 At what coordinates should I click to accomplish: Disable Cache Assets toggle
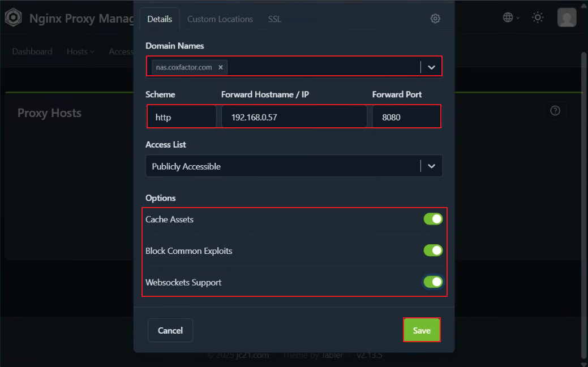point(433,219)
